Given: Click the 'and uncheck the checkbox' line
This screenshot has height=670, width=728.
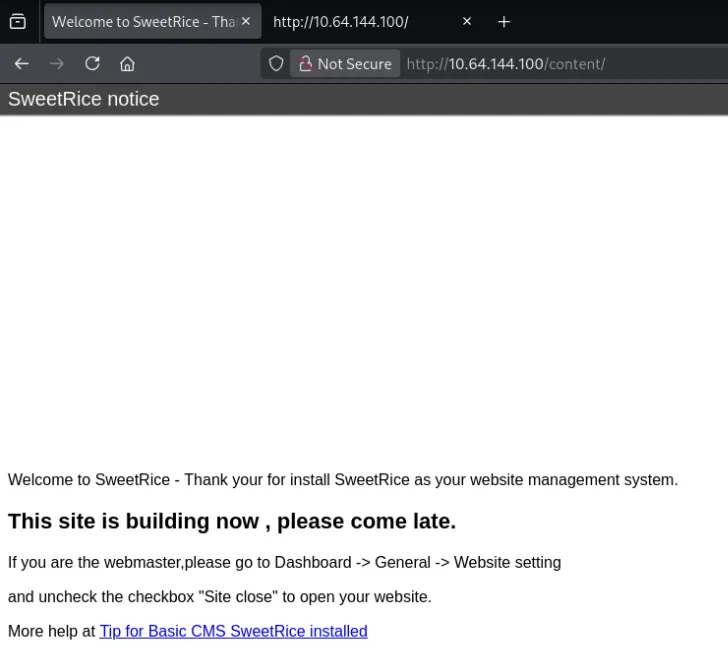Looking at the screenshot, I should pos(220,597).
